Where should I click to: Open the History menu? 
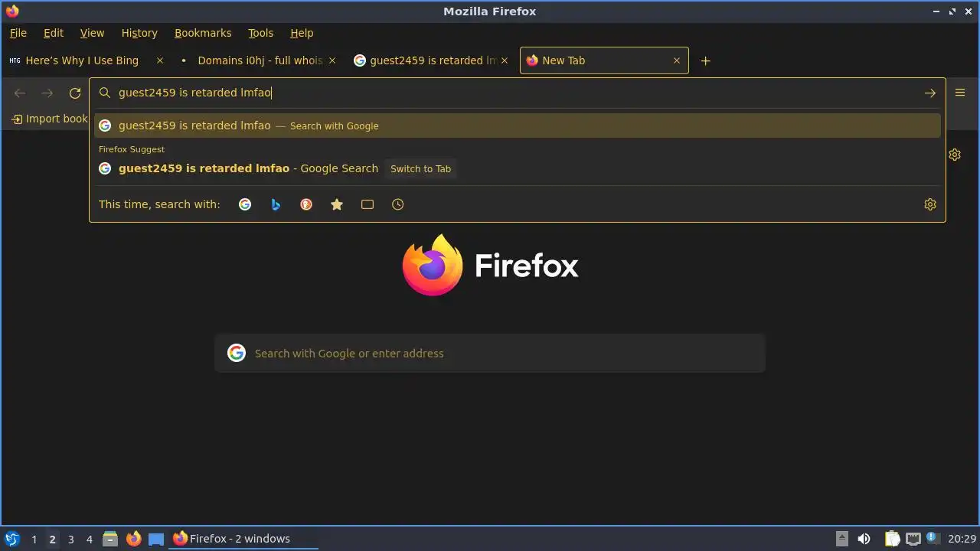click(139, 33)
